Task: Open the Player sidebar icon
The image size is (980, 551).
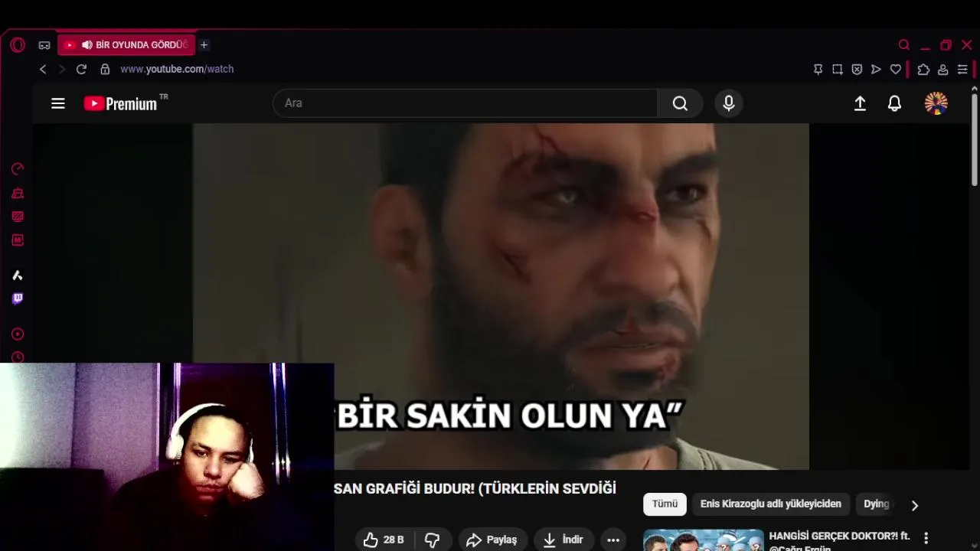Action: (x=18, y=334)
